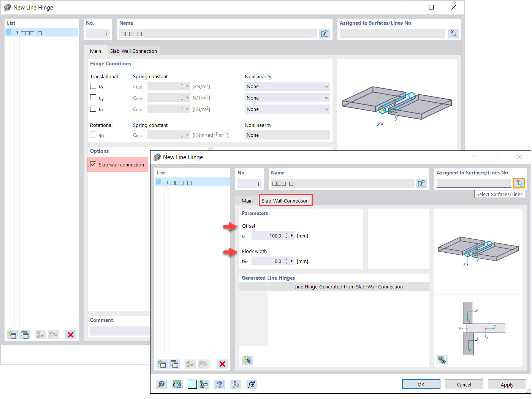Expand the Offset a value arrow menu
This screenshot has width=532, height=399.
pos(292,236)
